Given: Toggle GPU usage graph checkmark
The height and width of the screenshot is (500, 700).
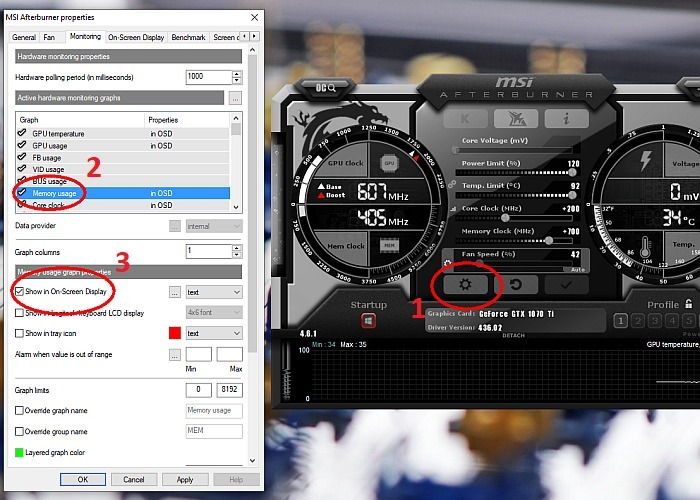Looking at the screenshot, I should (21, 145).
